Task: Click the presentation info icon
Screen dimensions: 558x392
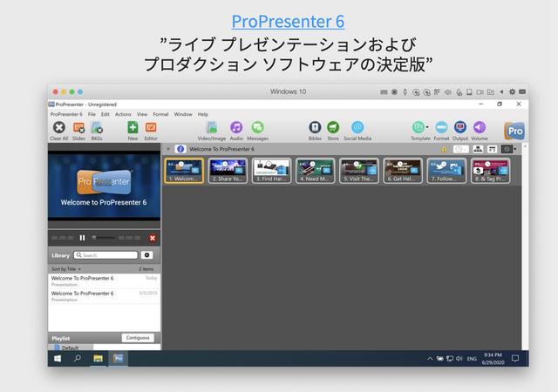Action: coord(180,149)
